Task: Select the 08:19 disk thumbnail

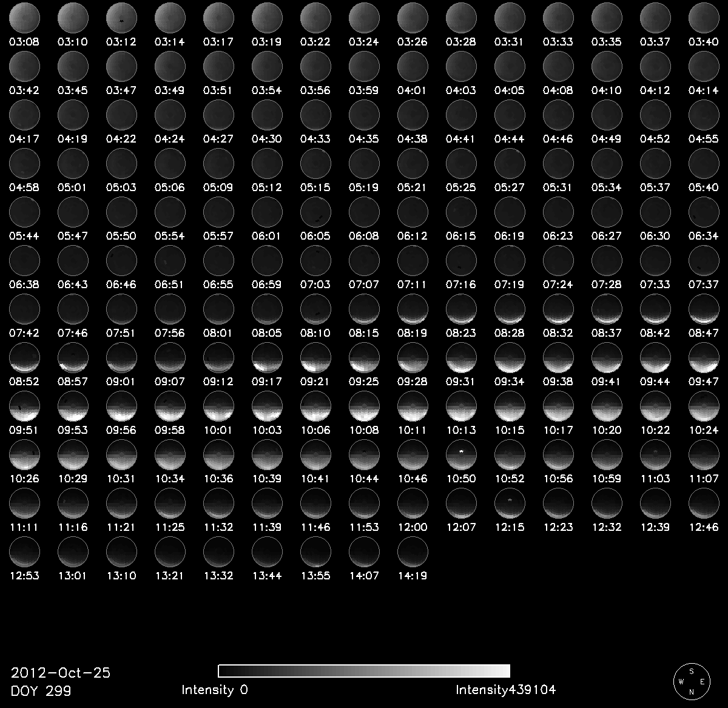Action: 413,309
